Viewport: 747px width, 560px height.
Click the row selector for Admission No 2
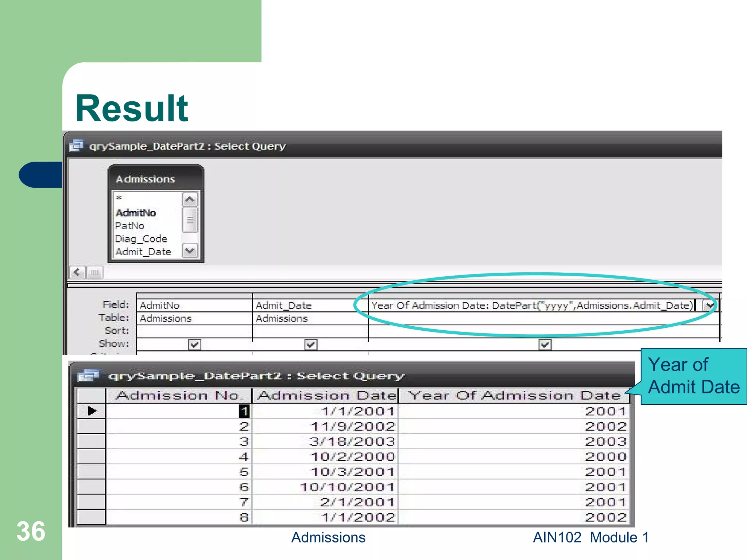point(91,426)
